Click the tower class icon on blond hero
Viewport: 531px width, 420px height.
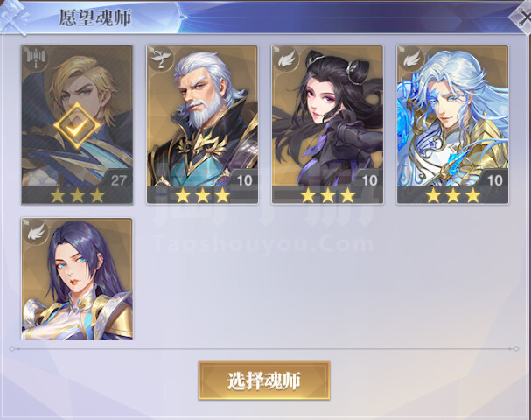[34, 59]
